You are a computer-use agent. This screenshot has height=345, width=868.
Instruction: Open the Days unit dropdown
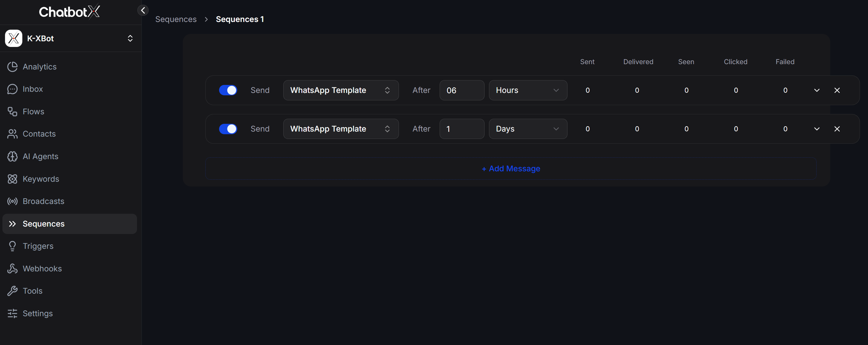tap(528, 129)
